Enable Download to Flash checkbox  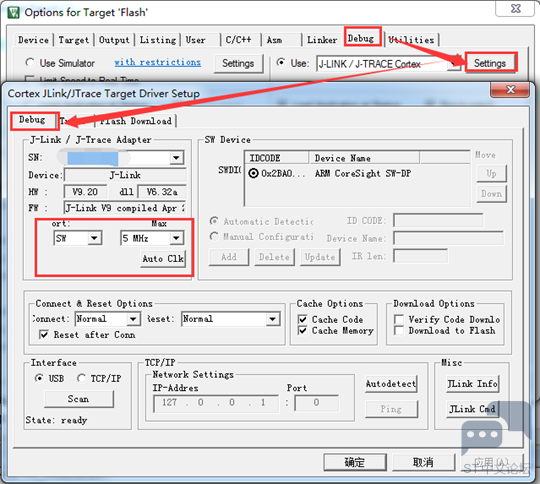pos(399,331)
